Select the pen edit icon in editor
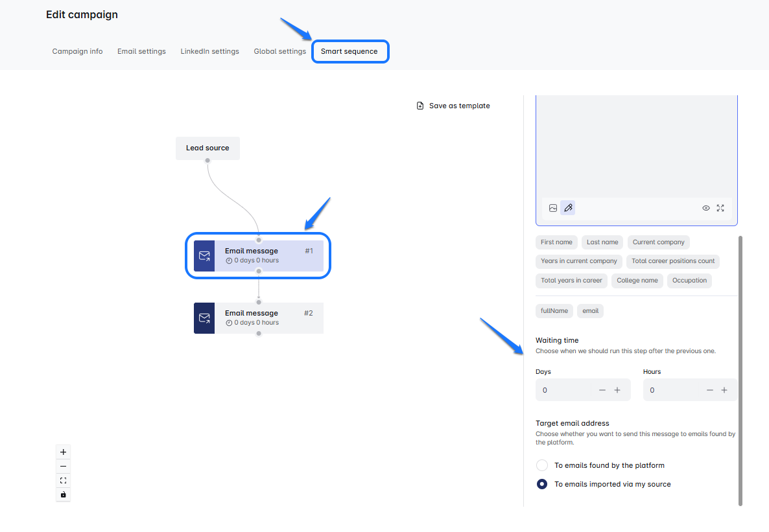769x532 pixels. coord(568,208)
